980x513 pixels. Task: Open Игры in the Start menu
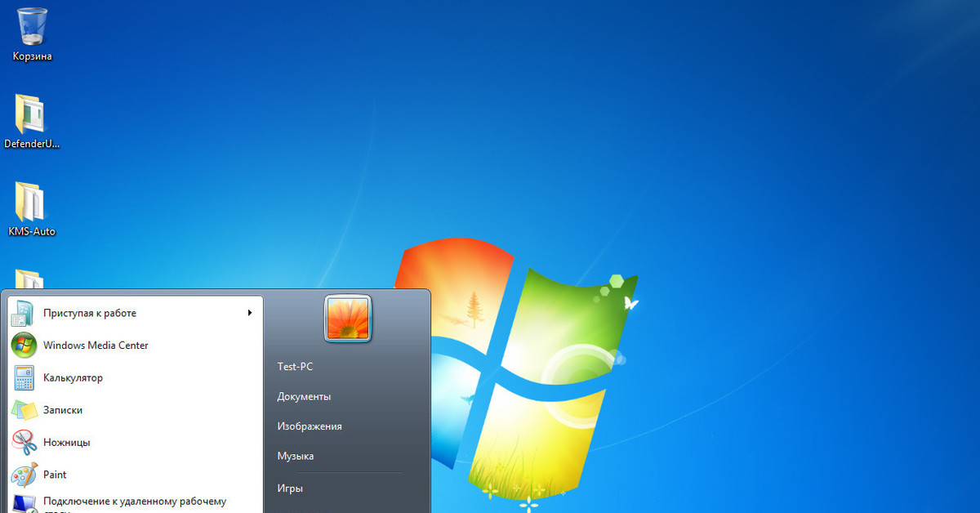pyautogui.click(x=290, y=488)
